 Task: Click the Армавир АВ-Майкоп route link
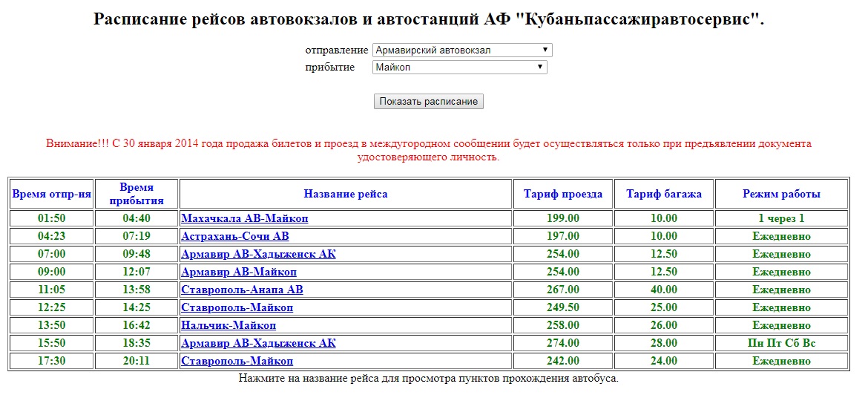238,272
